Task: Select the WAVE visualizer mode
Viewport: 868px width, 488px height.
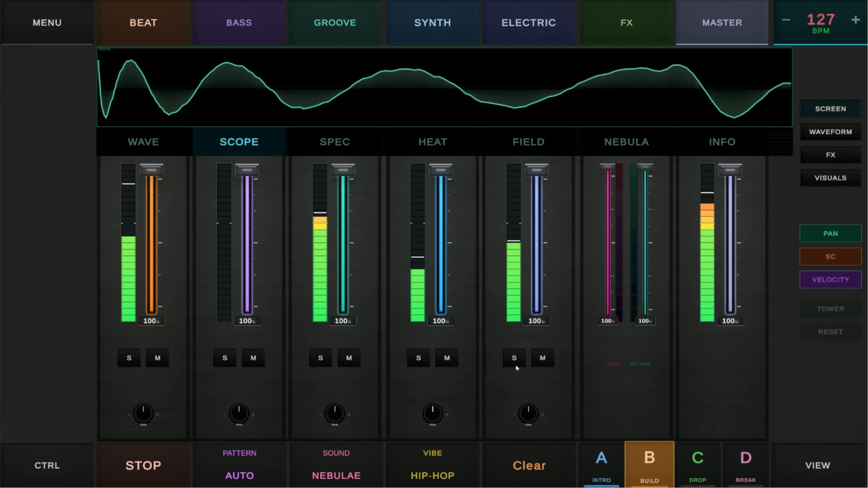Action: coord(143,142)
